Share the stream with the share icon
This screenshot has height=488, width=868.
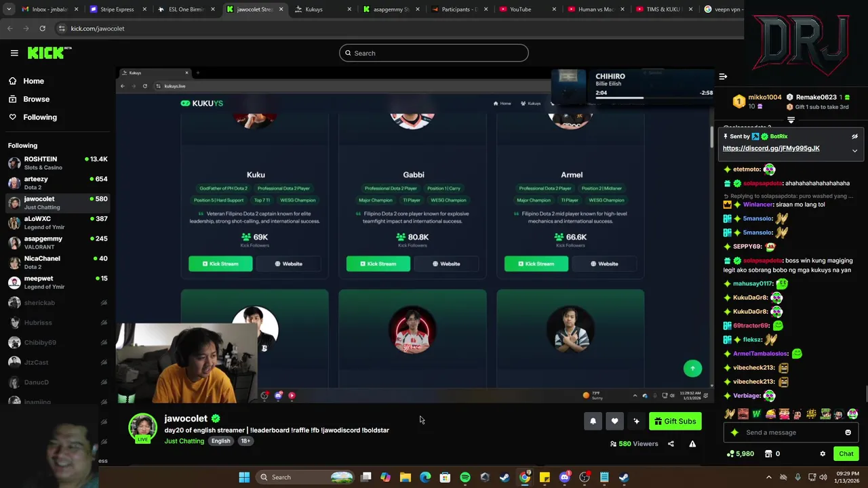click(x=671, y=444)
